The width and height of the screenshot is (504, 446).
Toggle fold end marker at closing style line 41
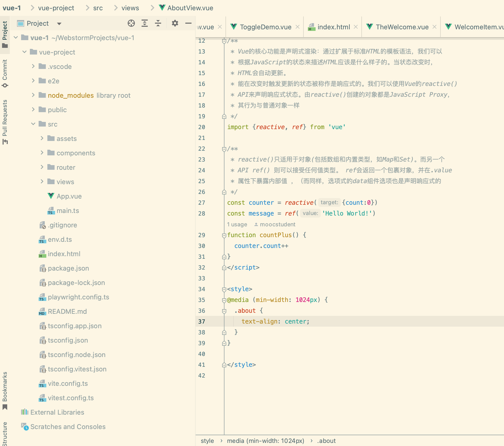click(x=224, y=365)
